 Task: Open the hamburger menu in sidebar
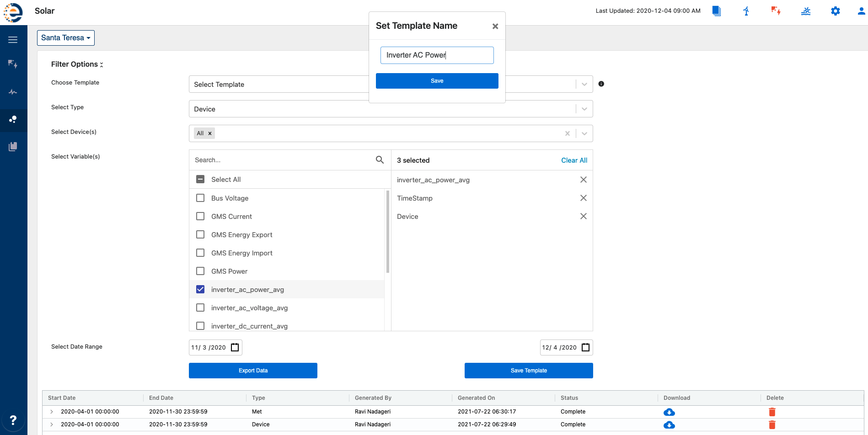point(13,40)
